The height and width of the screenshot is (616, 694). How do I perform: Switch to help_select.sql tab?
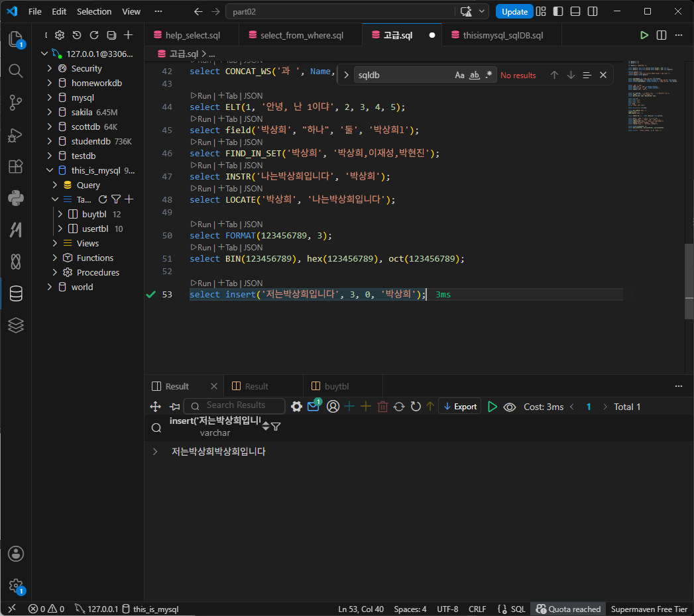point(192,35)
